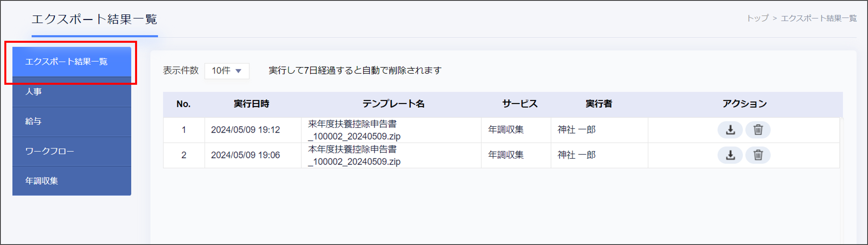868x245 pixels.
Task: Click エクスポート結果一覧 breadcrumb text
Action: point(818,18)
